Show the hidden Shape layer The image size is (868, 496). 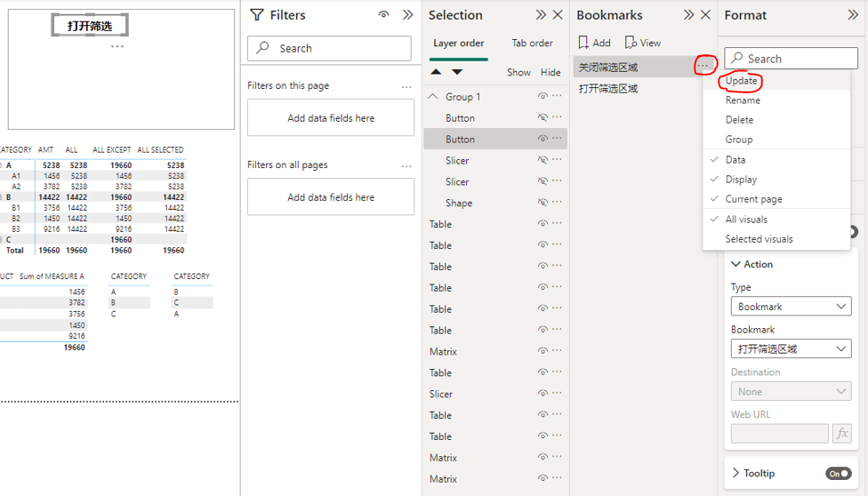542,204
